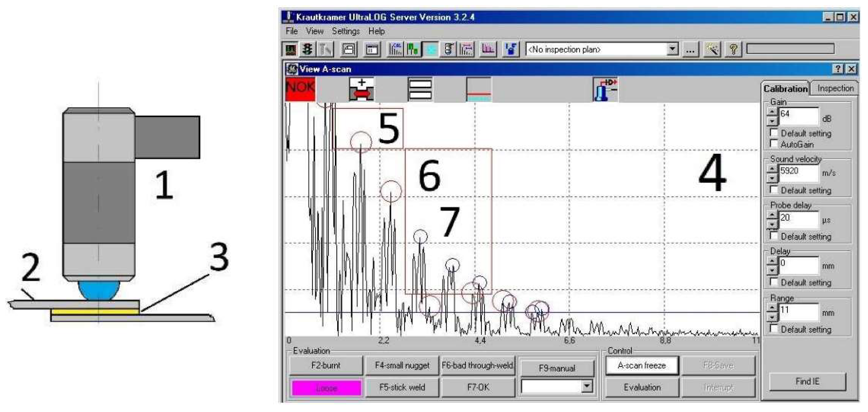Click the ellipsis browse plan button
The width and height of the screenshot is (868, 412).
coord(690,50)
